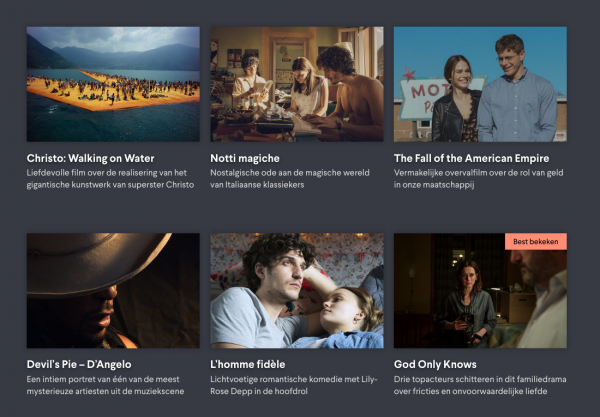This screenshot has width=600, height=417.
Task: Select the description starting 'Een intiem portret'
Action: coord(105,385)
